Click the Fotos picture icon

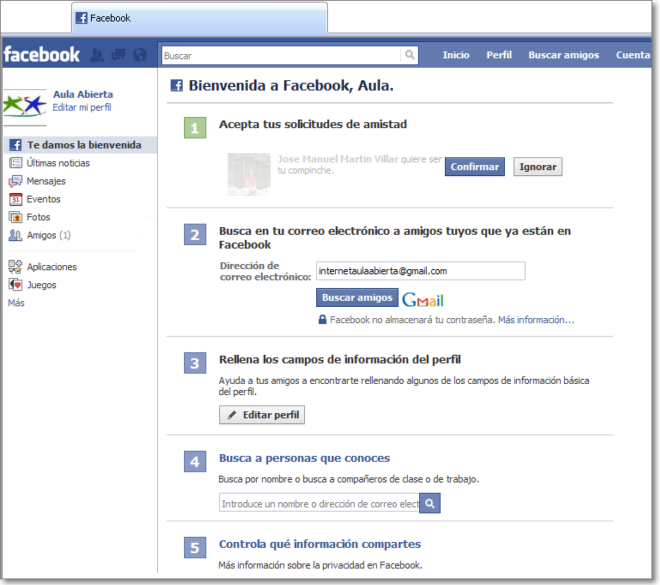click(x=16, y=217)
